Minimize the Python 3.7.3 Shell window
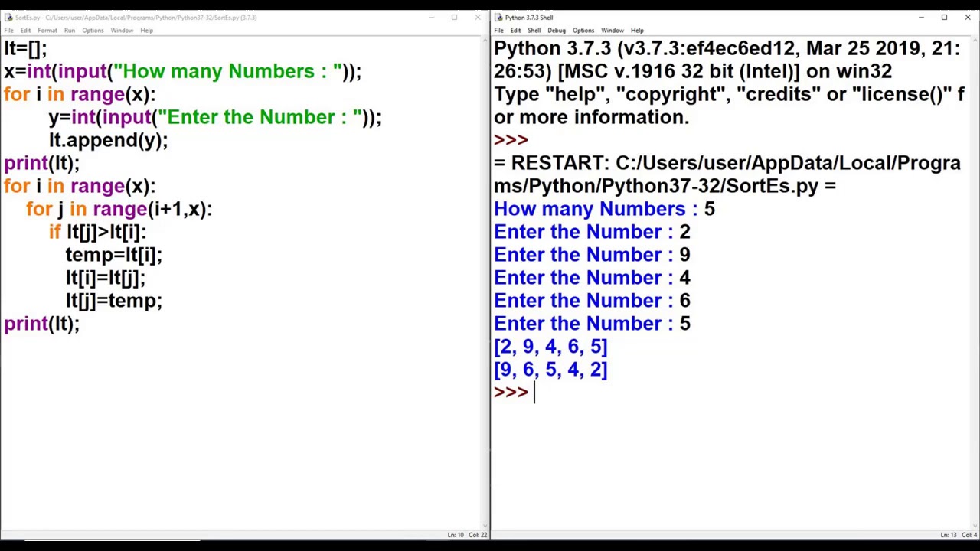 (921, 17)
